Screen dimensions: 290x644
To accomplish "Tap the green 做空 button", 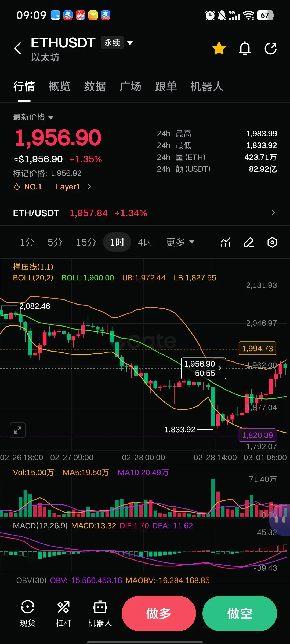I will (240, 613).
